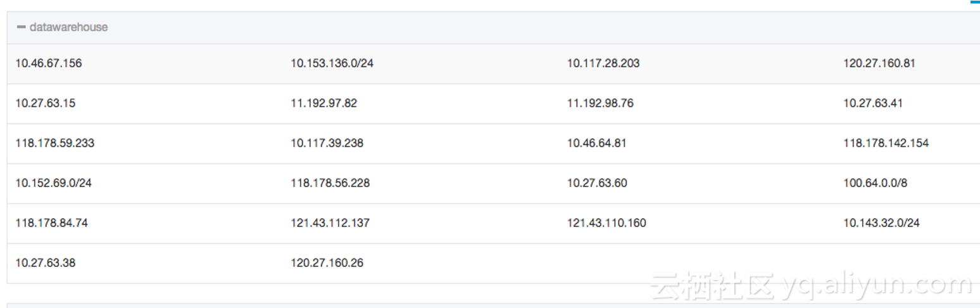Pick the 11.192.98.76 address
This screenshot has width=980, height=308.
600,103
